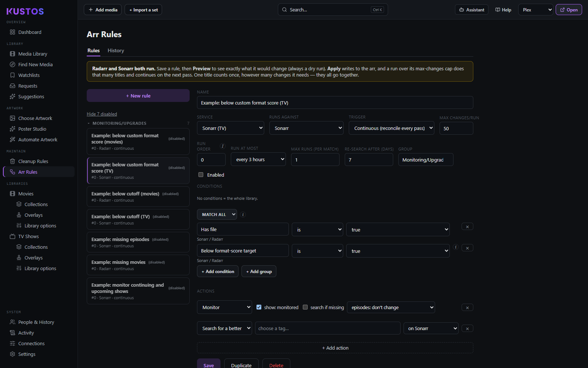The width and height of the screenshot is (588, 368).
Task: Click the Watchlists bookmark icon
Action: (x=12, y=75)
